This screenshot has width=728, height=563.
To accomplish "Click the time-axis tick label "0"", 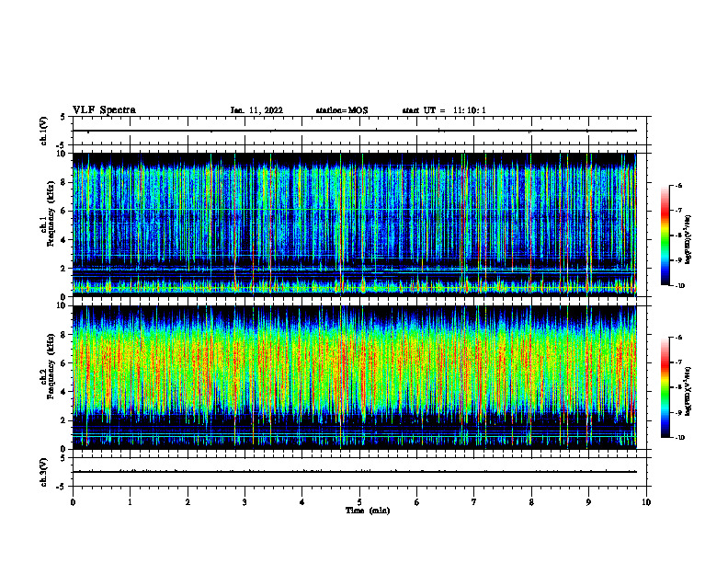I will click(73, 502).
